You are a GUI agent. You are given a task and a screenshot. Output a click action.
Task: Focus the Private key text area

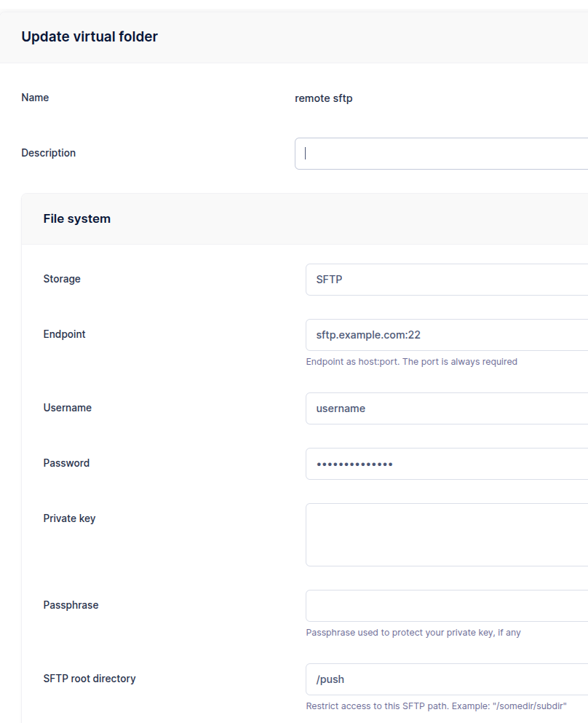[x=447, y=535]
